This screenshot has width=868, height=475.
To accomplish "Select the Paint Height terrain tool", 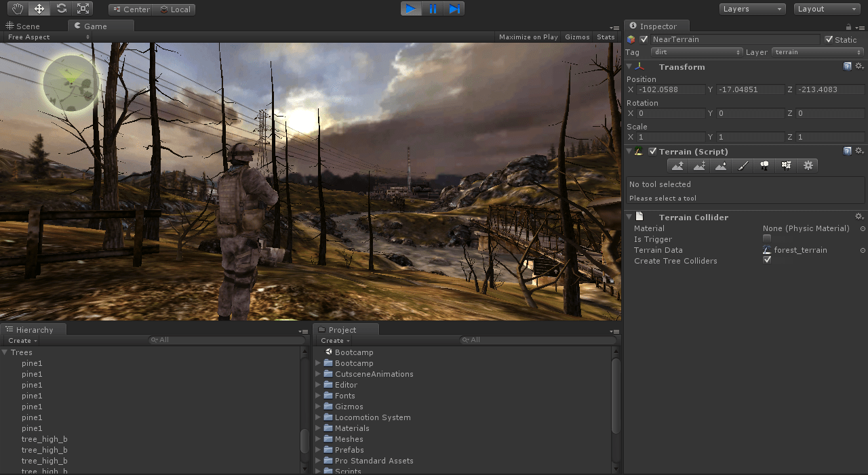I will point(699,165).
